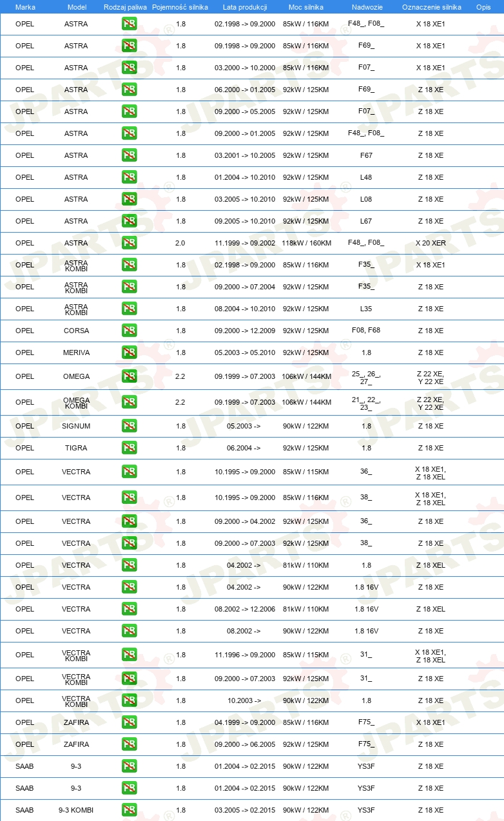Click the fuel icon in the VECTRA KOMBI 10.2003 row
Screen dimensions: 504x821
(129, 700)
